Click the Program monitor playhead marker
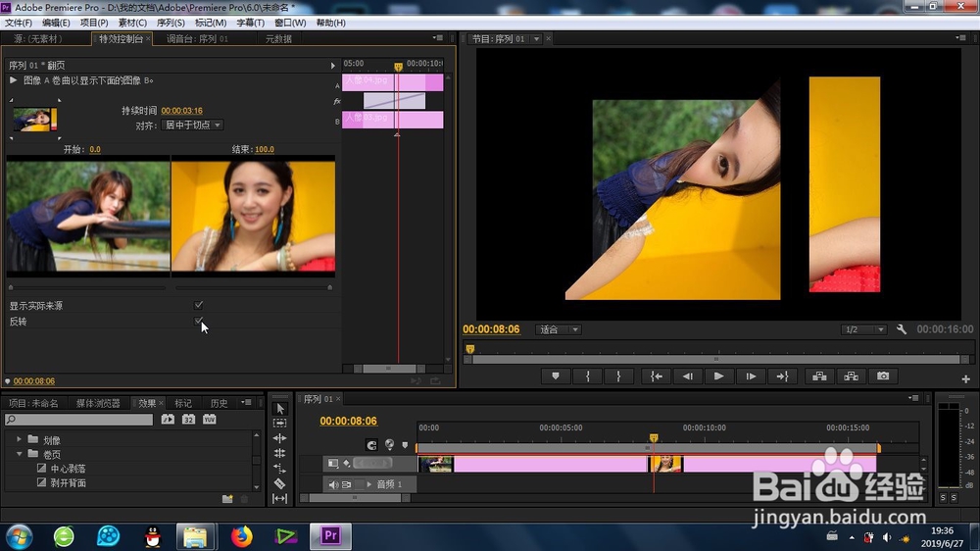The image size is (980, 551). click(470, 348)
